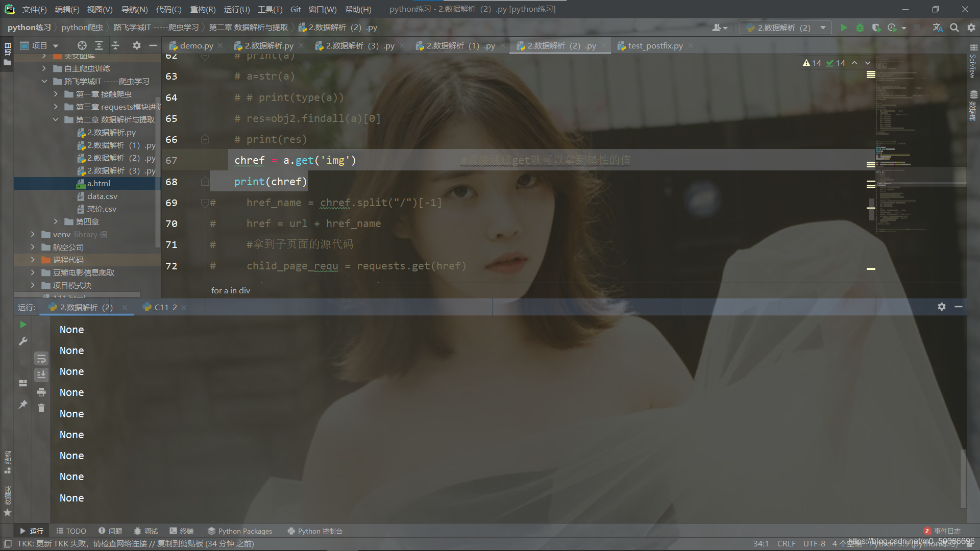The height and width of the screenshot is (551, 980).
Task: Switch to demo.py editor tab
Action: [x=196, y=45]
